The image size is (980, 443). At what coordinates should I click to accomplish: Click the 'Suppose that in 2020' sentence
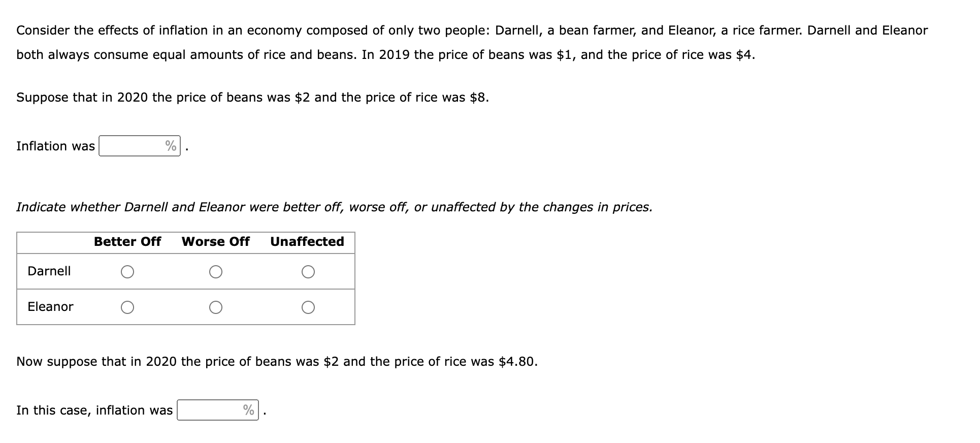pos(253,97)
